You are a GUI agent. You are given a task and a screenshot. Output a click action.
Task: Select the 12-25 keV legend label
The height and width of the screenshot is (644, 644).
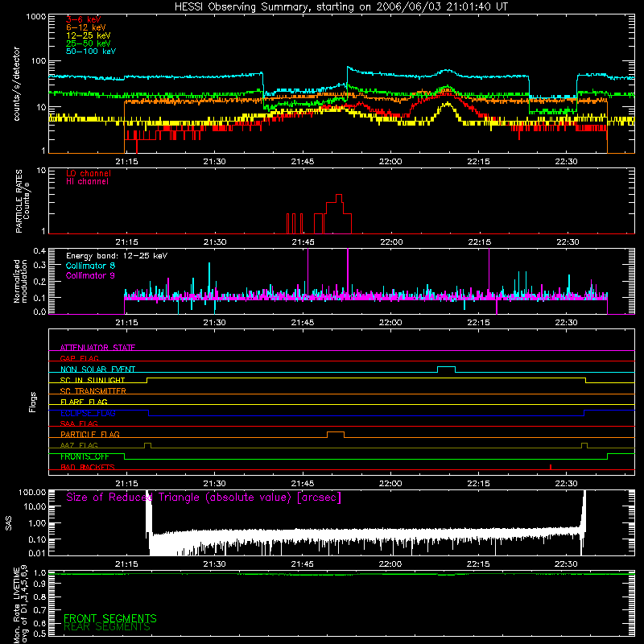tap(88, 35)
